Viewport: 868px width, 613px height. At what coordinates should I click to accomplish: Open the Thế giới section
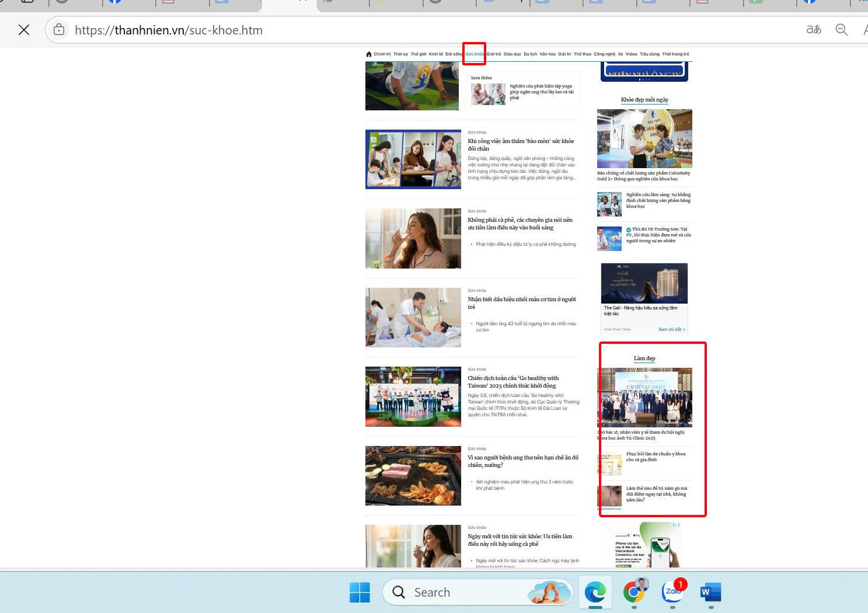click(x=419, y=54)
